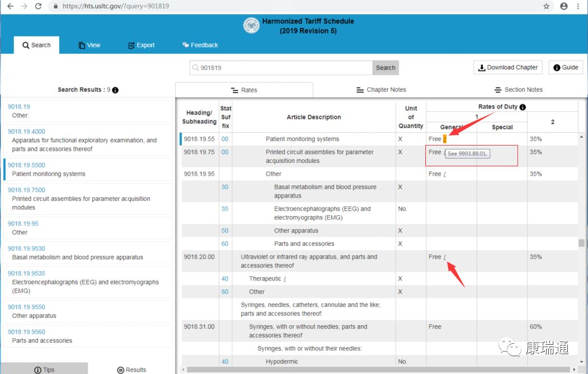Select 9018.19.9535 Electroencephalographs result
The image size is (588, 374).
88,282
